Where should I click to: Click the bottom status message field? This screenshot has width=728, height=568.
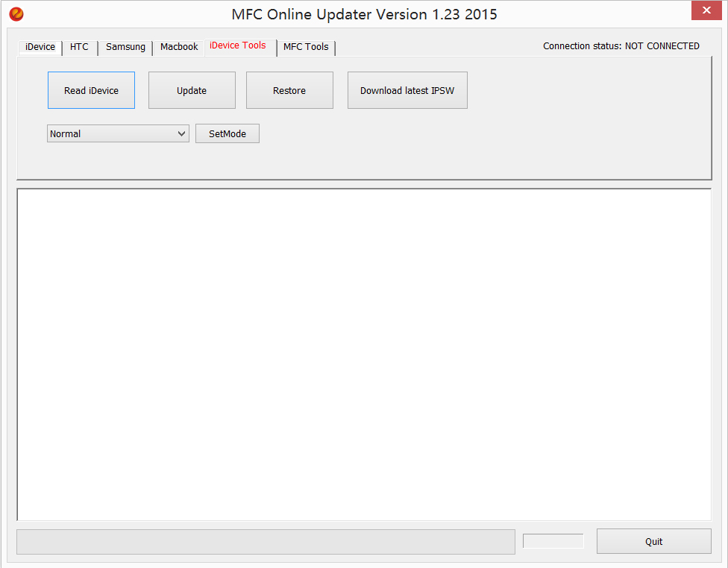click(266, 542)
